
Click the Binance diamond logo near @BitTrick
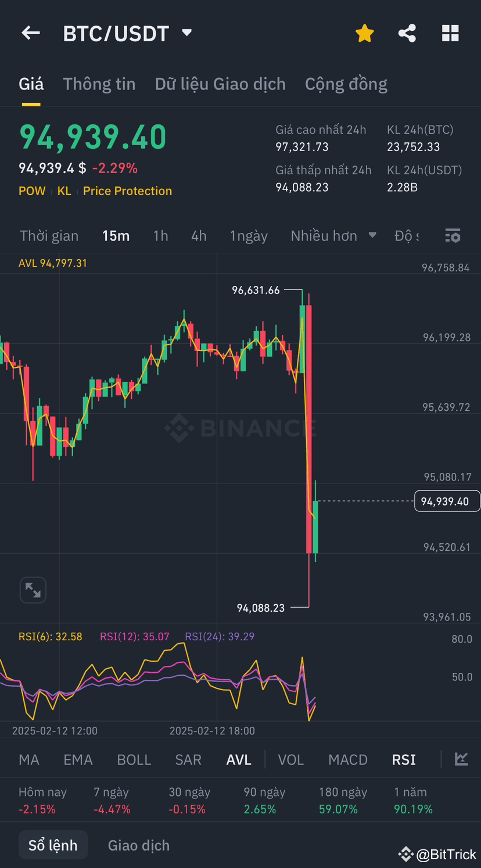405,854
